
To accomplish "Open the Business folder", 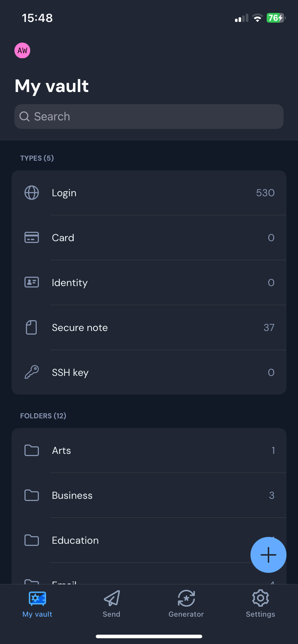I will (x=72, y=495).
